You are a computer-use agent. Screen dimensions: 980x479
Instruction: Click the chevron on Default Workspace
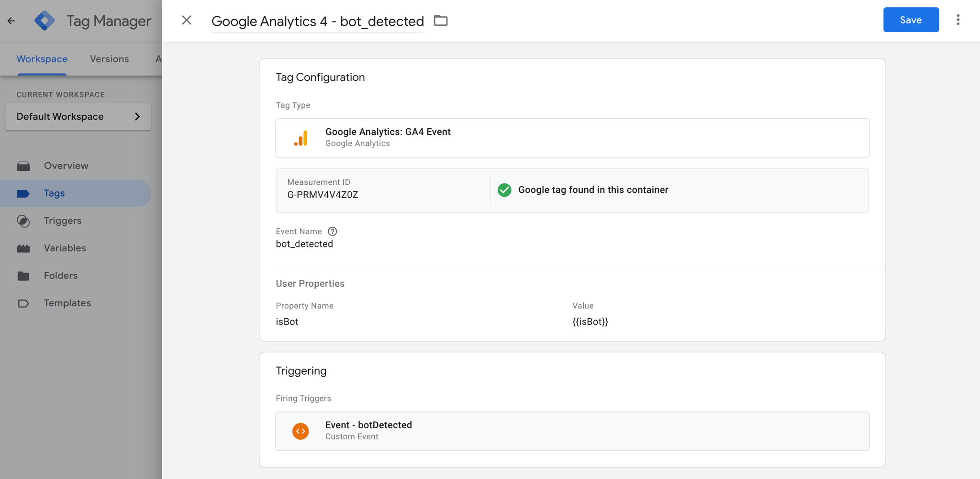click(x=137, y=116)
